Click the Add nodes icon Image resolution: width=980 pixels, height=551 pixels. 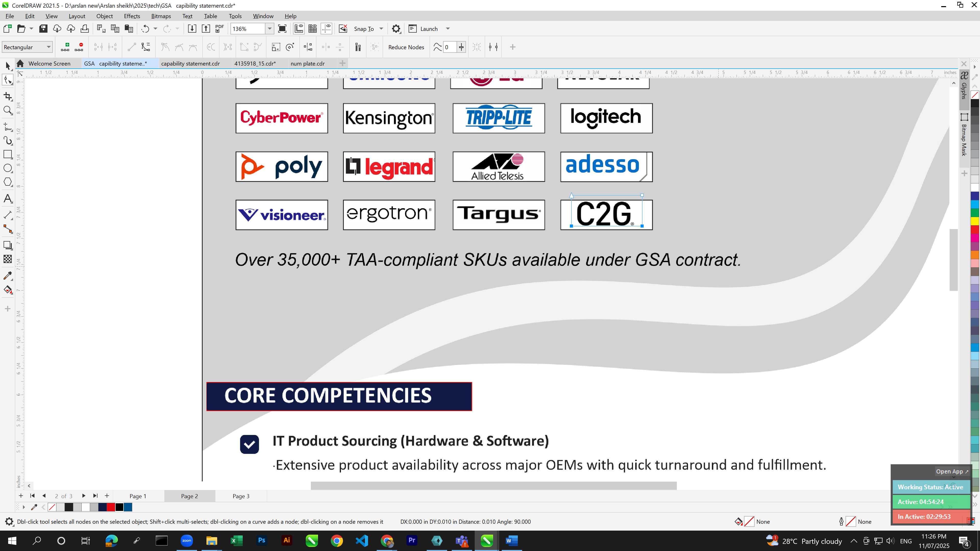(x=65, y=47)
